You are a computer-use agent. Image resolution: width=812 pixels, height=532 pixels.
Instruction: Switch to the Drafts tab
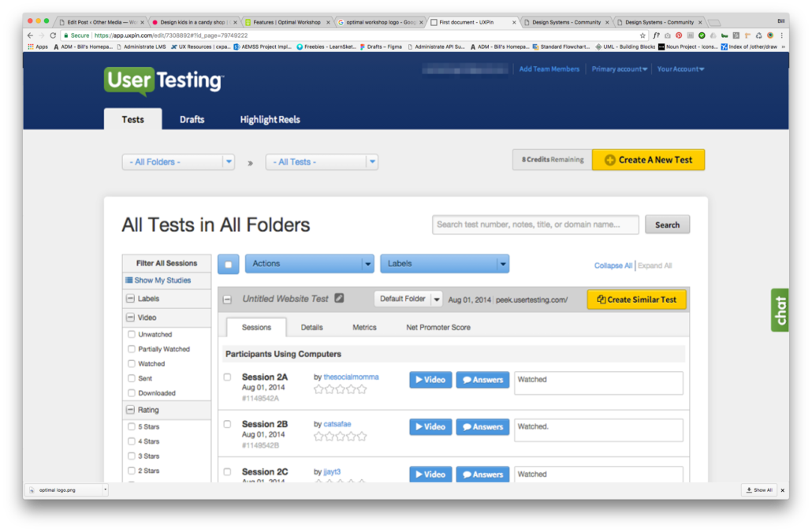coord(192,120)
